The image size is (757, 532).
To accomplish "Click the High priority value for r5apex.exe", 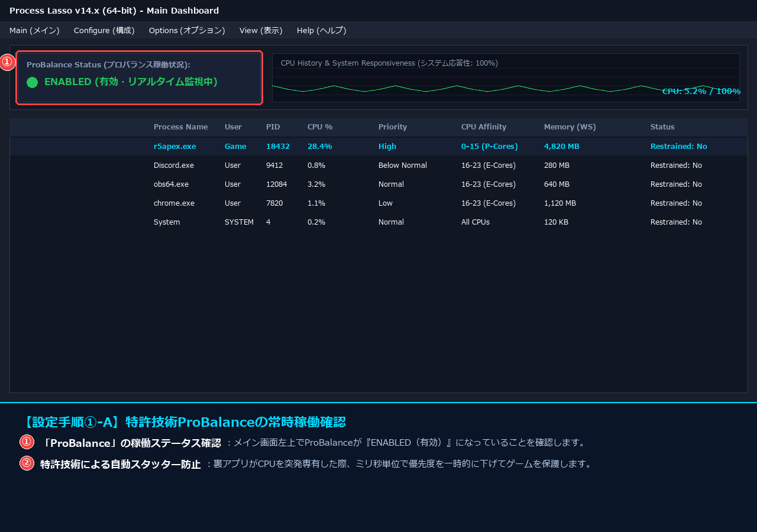I will coord(387,147).
